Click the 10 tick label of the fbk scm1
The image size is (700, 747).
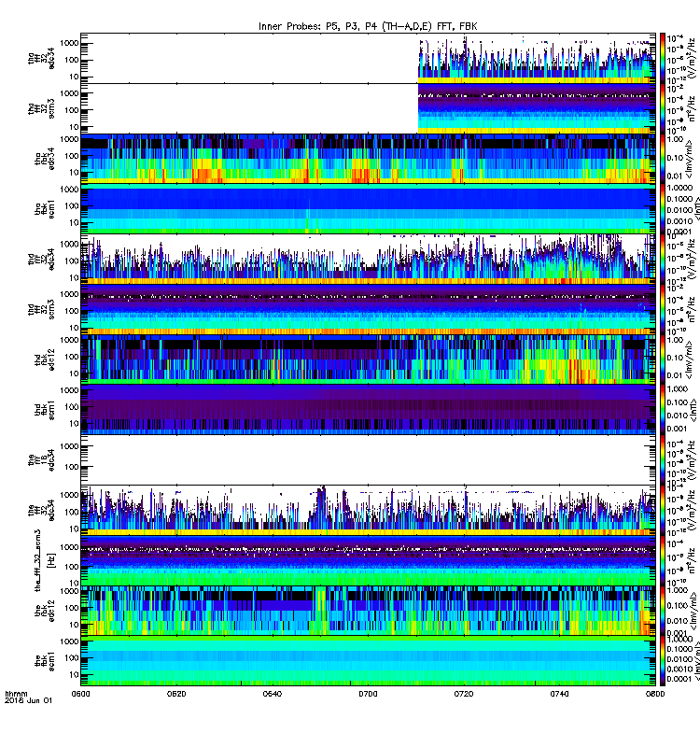[74, 674]
